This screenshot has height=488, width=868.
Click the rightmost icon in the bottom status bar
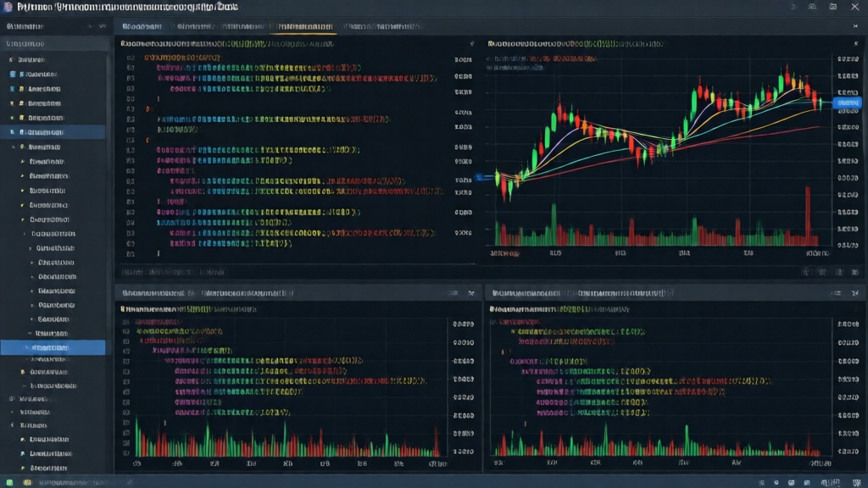(856, 481)
